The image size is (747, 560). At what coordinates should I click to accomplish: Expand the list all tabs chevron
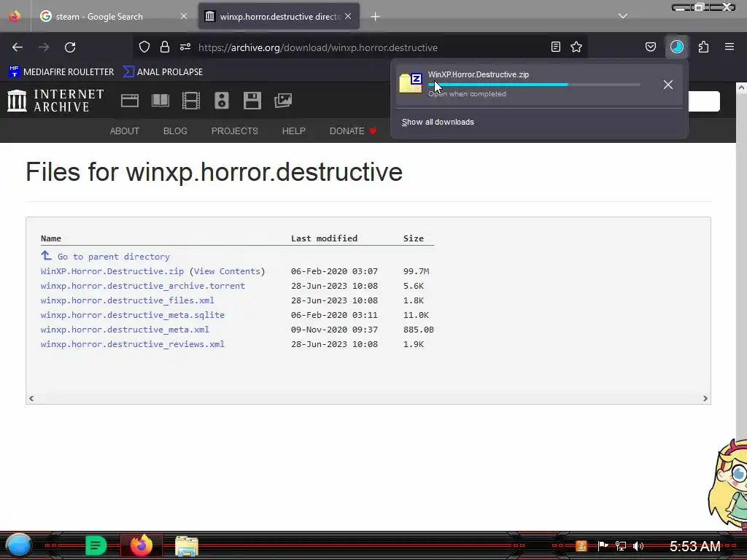[x=623, y=16]
